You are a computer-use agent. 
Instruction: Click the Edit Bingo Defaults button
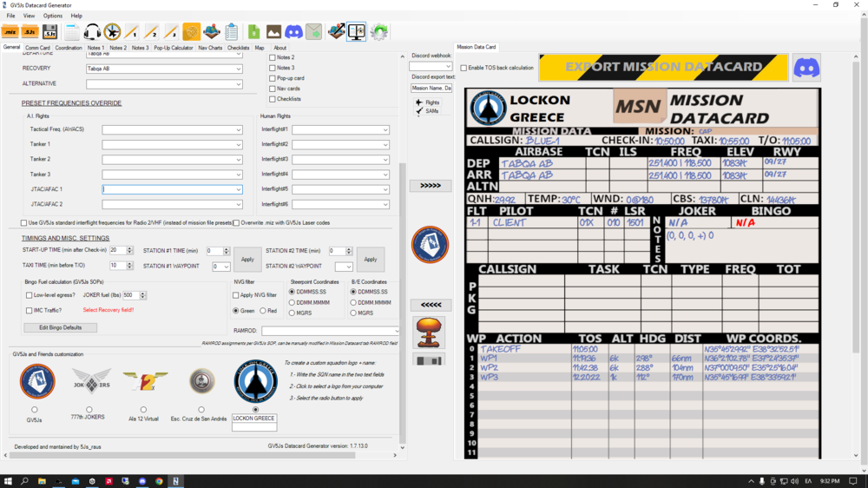(x=61, y=327)
